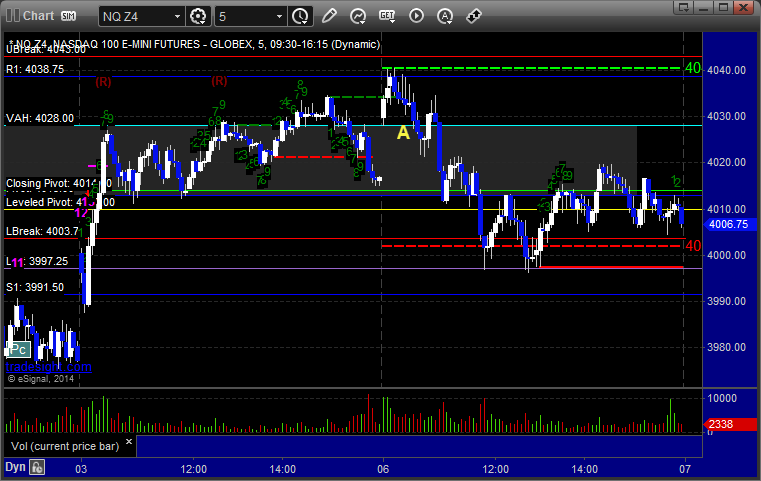Image resolution: width=761 pixels, height=481 pixels.
Task: Maximize the chart window
Action: pos(723,7)
